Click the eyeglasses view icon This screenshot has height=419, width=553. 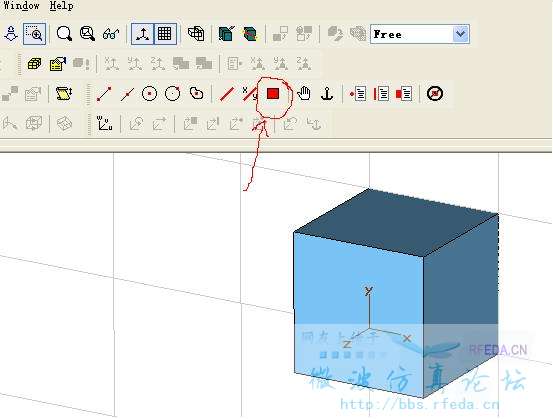click(111, 34)
